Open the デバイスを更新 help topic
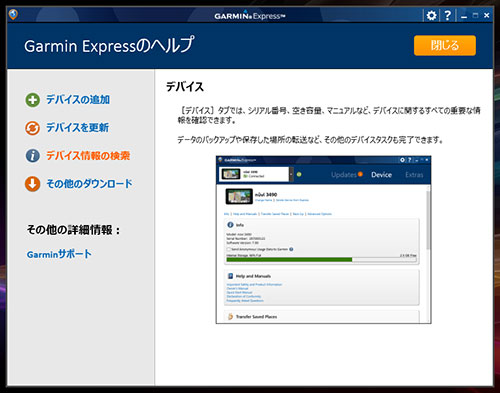Viewport: 500px width, 393px height. pyautogui.click(x=77, y=128)
